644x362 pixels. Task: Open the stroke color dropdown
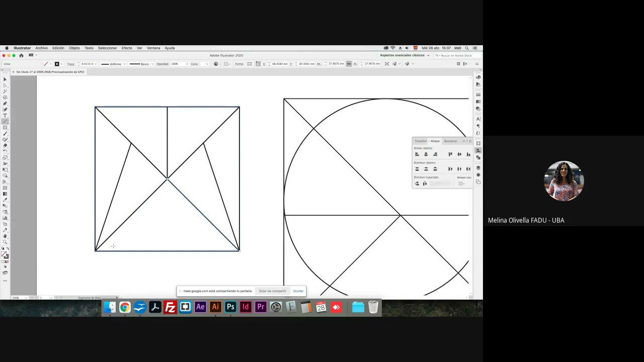click(x=63, y=64)
